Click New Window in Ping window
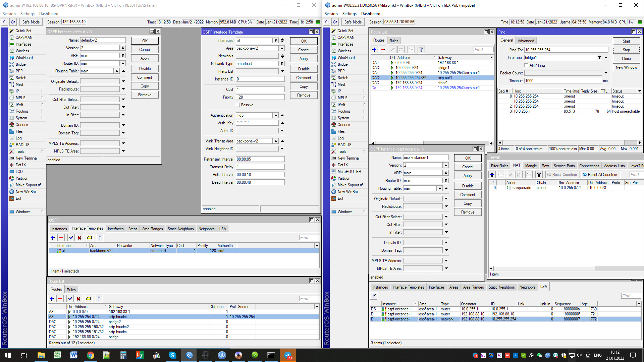Image resolution: width=644 pixels, height=362 pixels. [x=627, y=67]
